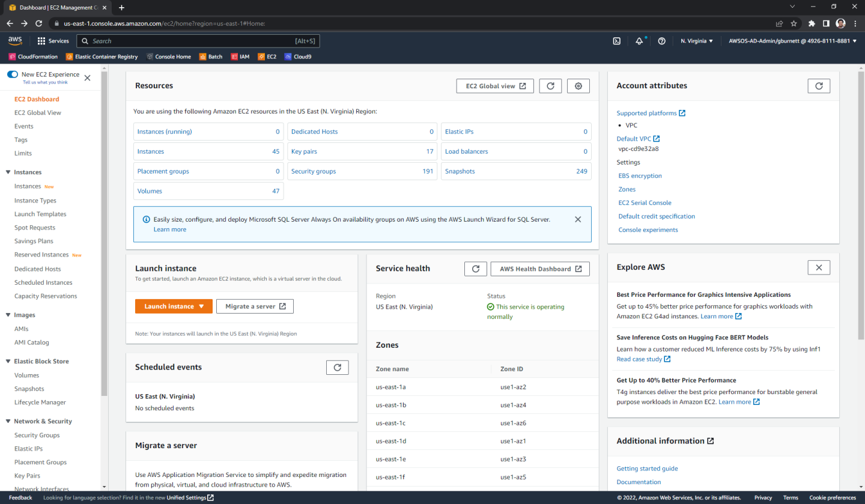Screen dimensions: 865x504
Task: Click the Migrate a server button
Action: tap(255, 306)
